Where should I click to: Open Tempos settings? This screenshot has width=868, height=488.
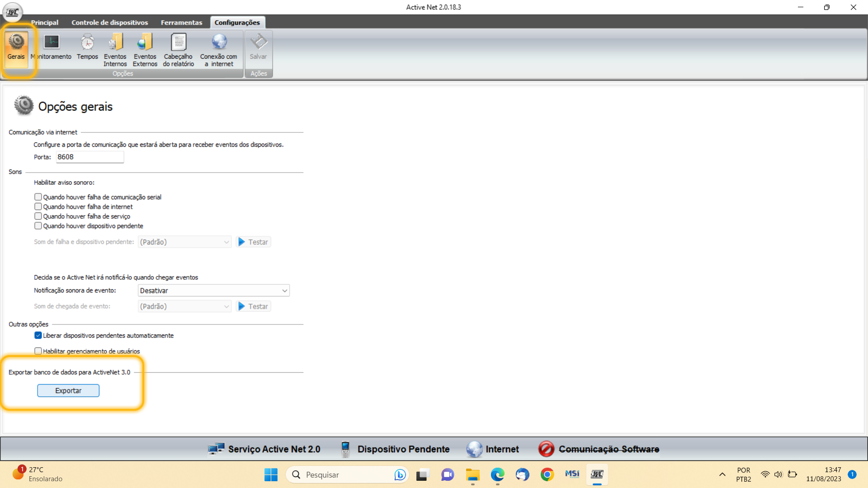87,47
